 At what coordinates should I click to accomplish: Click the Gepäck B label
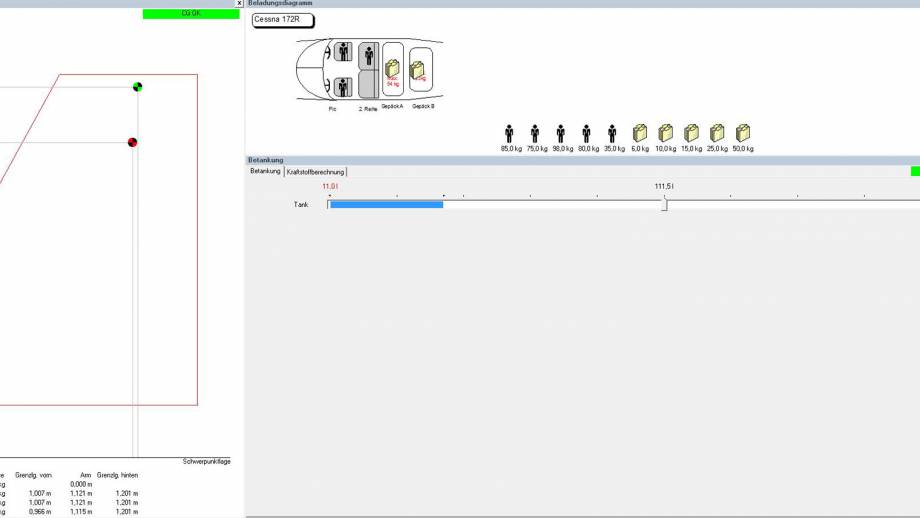pos(423,106)
